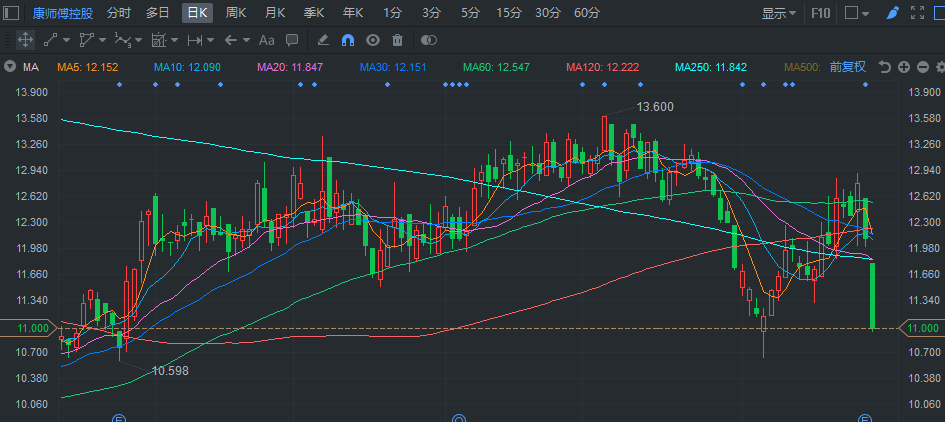This screenshot has width=945, height=422.
Task: Click the 康师傅控股 stock name link
Action: 63,13
